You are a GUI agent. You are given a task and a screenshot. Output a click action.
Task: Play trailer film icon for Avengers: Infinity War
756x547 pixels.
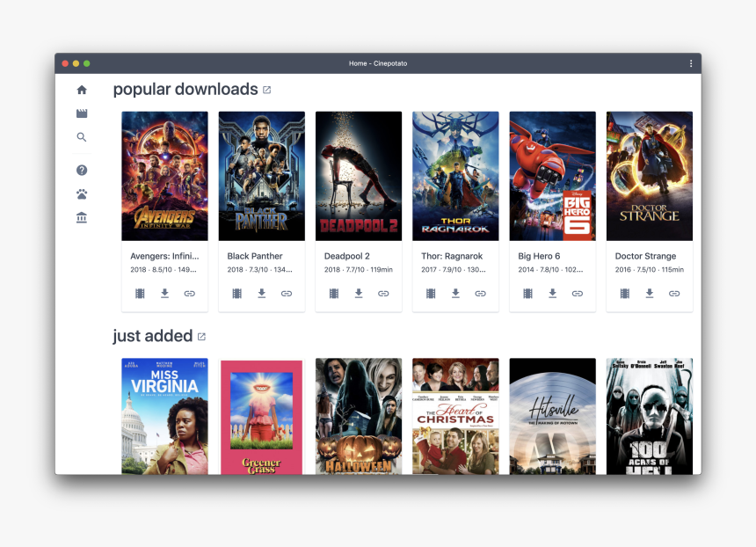click(140, 293)
